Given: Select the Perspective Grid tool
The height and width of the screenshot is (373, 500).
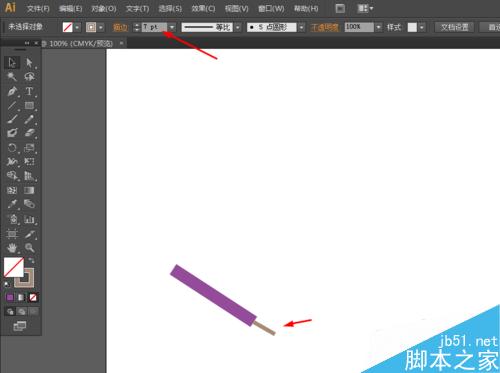Looking at the screenshot, I should click(x=29, y=175).
